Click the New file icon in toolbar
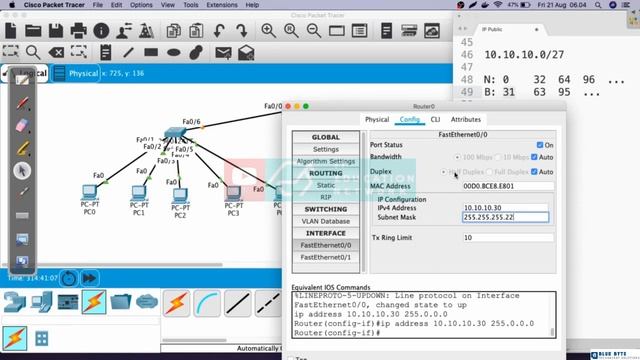Screen dimensions: 640x360 click(11, 31)
